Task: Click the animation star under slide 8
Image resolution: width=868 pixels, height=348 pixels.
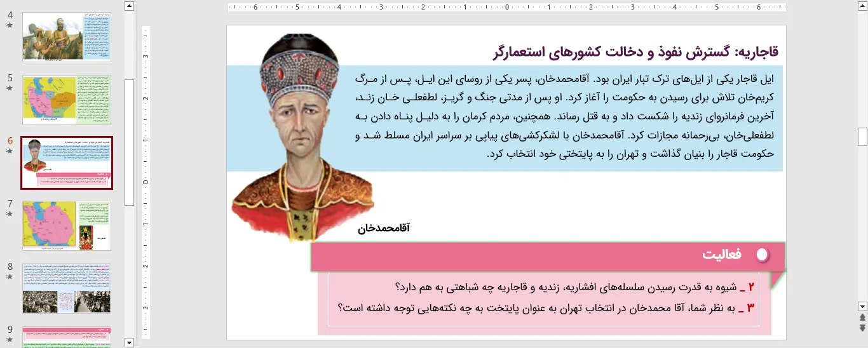Action: tap(10, 277)
